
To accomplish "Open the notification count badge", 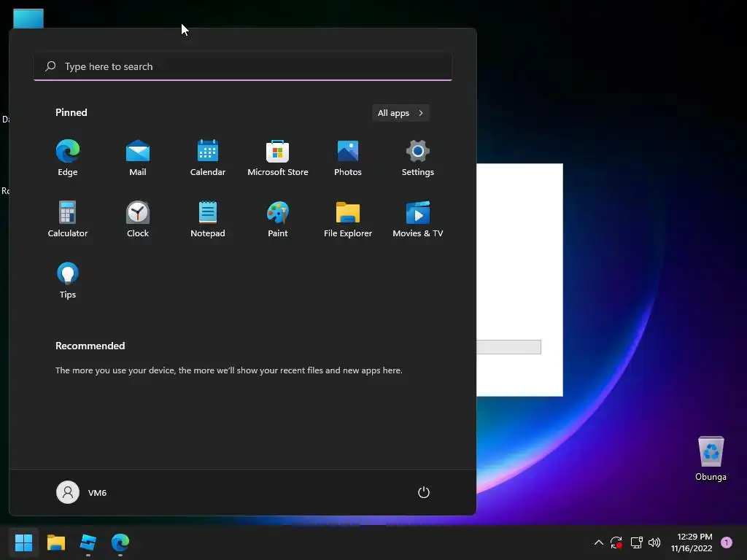I will tap(727, 542).
